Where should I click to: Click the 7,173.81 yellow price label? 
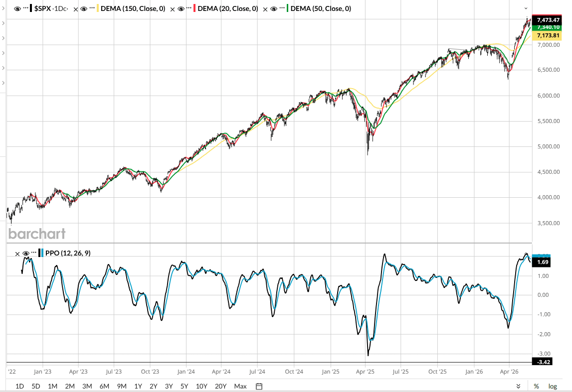click(x=548, y=35)
